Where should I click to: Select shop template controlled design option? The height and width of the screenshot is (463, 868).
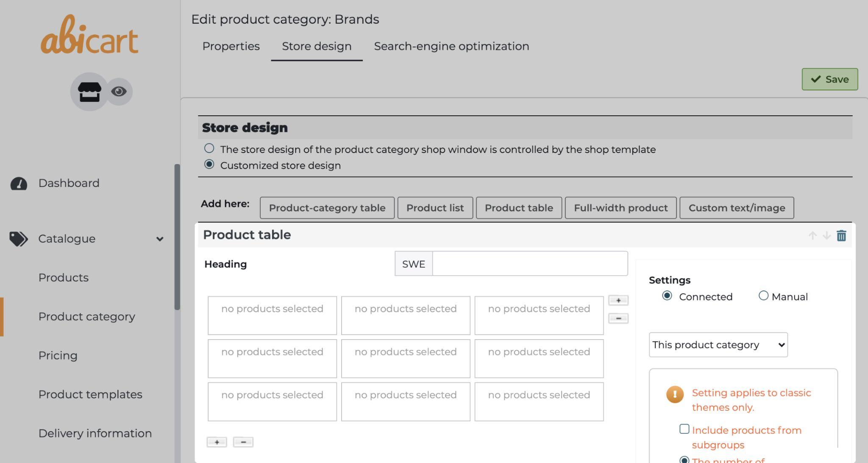[209, 148]
